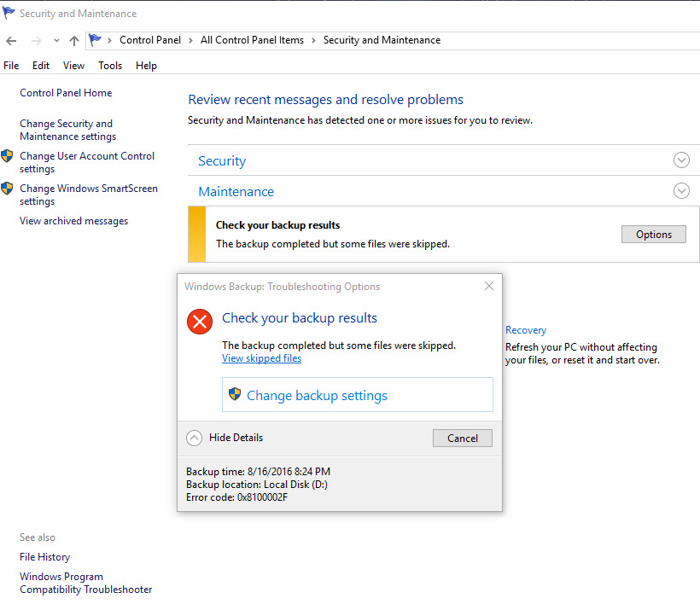Open Change Windows SmartScreen settings
700x610 pixels.
89,195
